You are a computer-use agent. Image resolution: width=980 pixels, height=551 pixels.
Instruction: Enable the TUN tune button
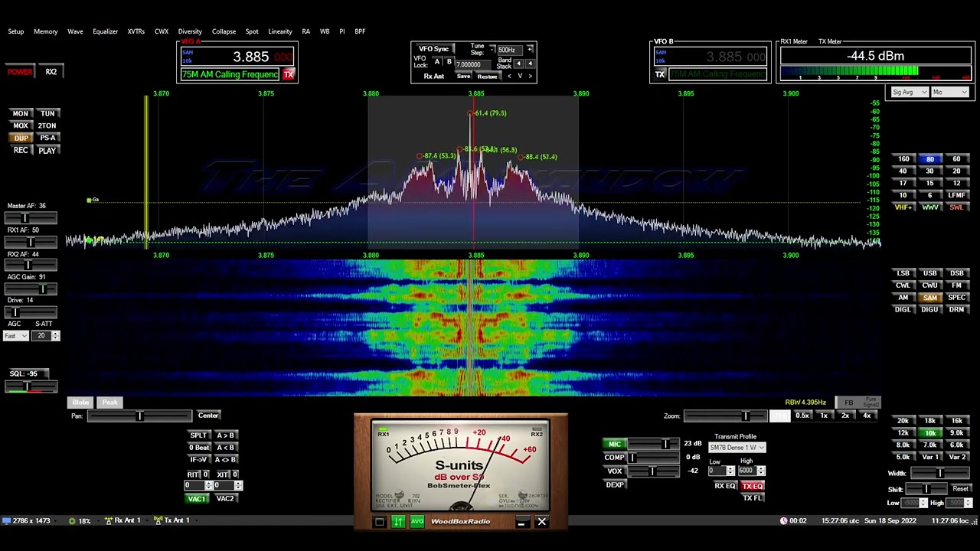[47, 113]
